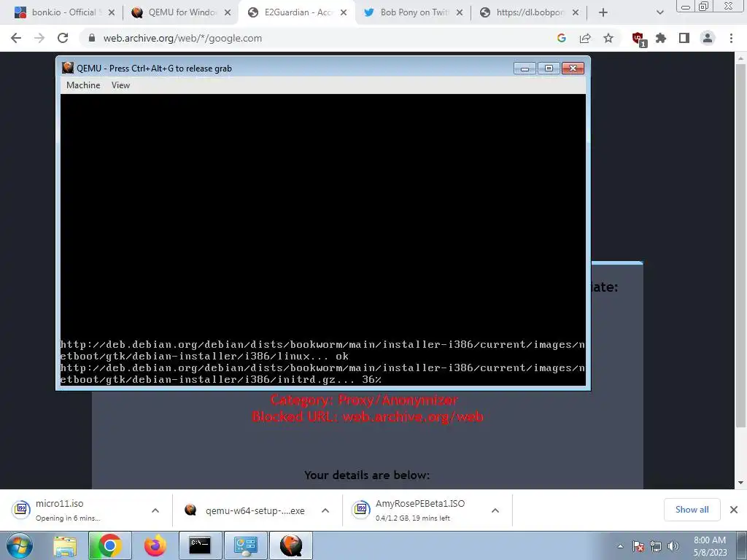Expand qemu-w64-setup download options
This screenshot has width=747, height=560.
click(x=325, y=510)
